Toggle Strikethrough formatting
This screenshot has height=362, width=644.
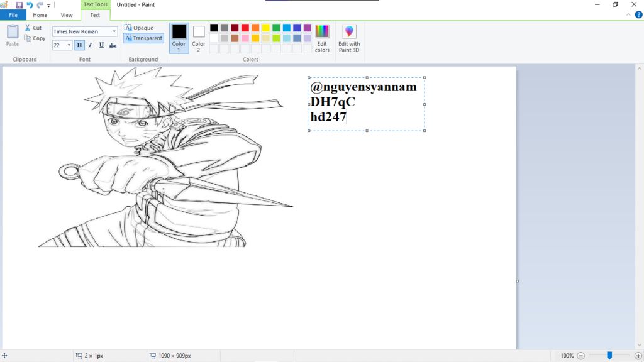tap(113, 45)
